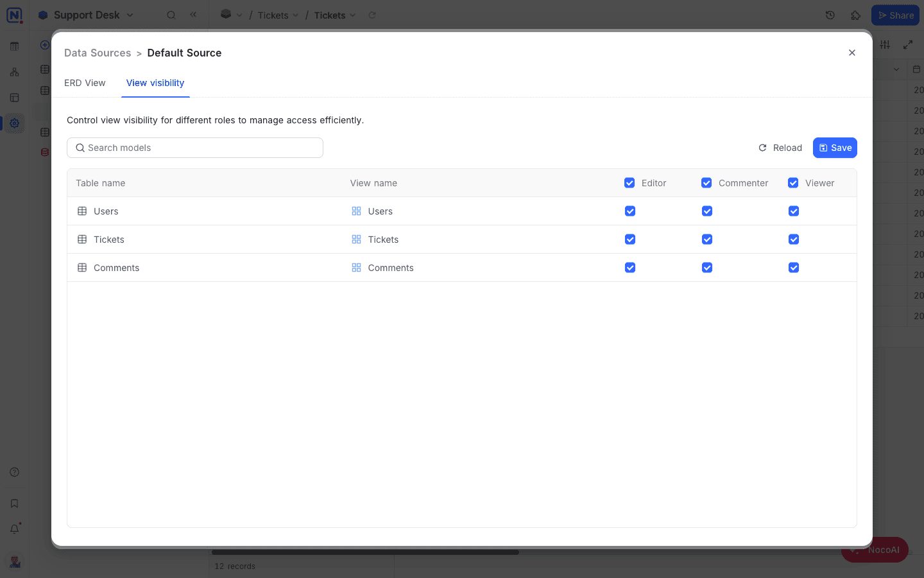Click the team members icon in left rail
This screenshot has width=924, height=578.
[14, 72]
